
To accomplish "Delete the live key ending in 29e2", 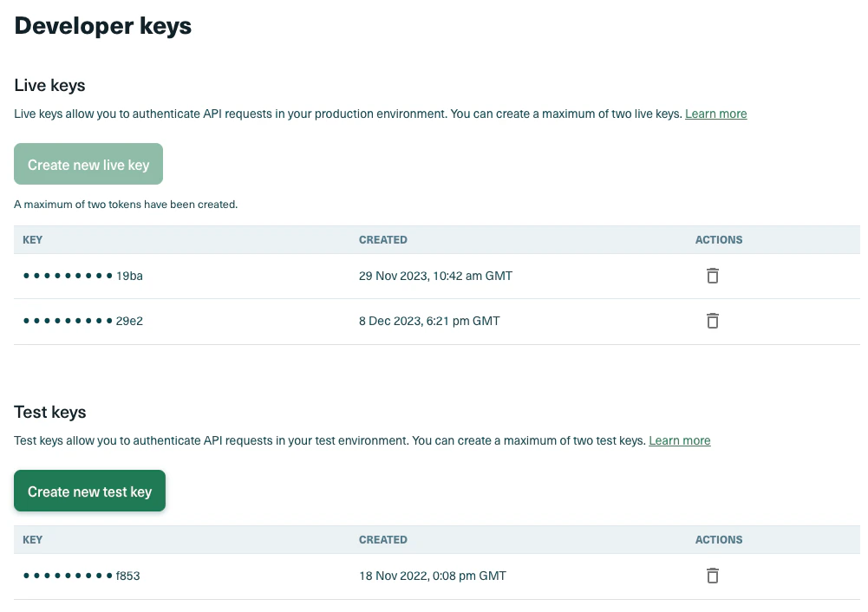I will 712,321.
